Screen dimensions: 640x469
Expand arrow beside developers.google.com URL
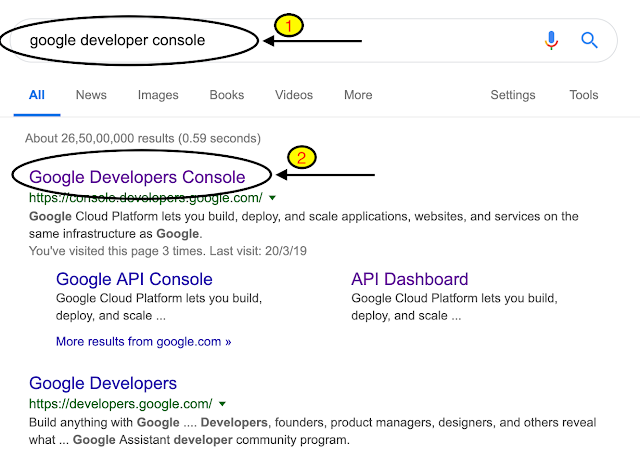point(221,404)
